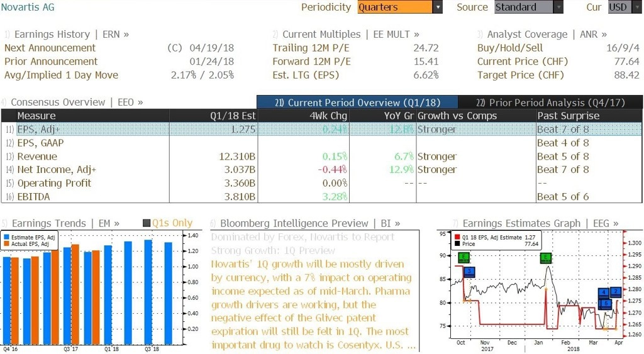Click blue marker 2 on estimates graph
Viewport: 644px width, 354px height.
[x=615, y=292]
